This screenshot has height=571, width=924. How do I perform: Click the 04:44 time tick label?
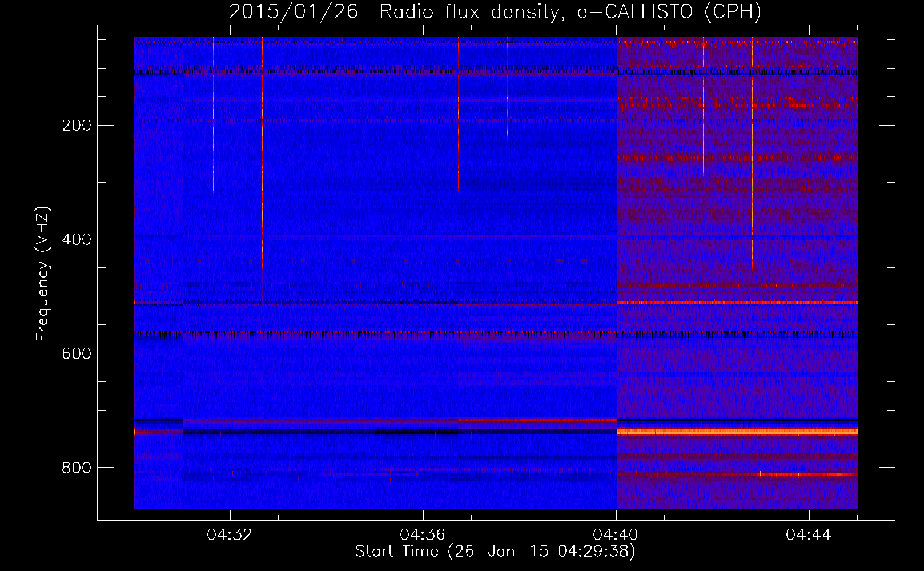click(x=809, y=535)
